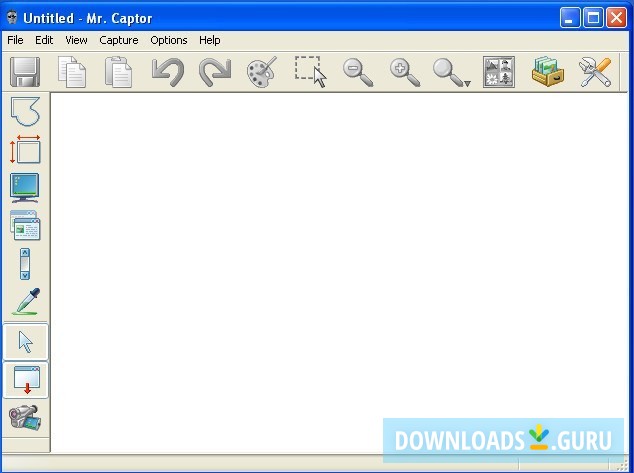
Task: Open the Edit menu
Action: coord(44,40)
